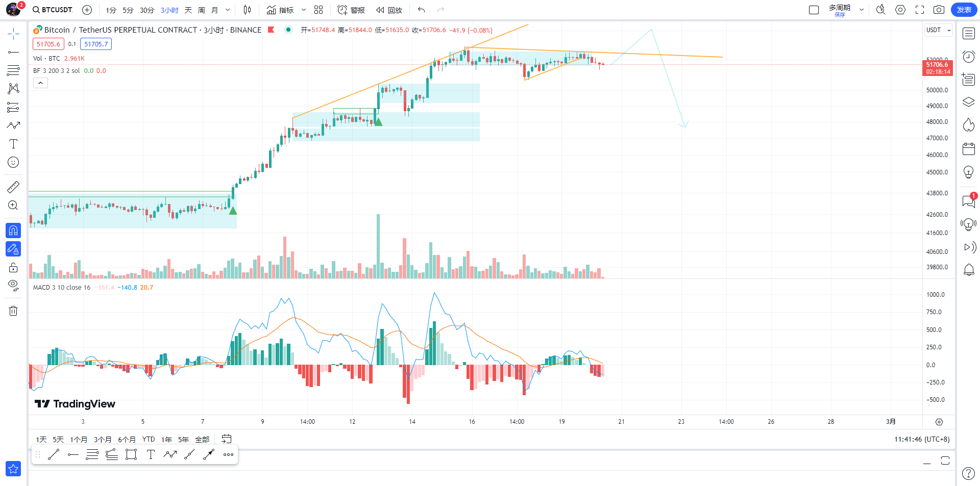Open the chat panel with notification badge
The width and height of the screenshot is (980, 486).
(969, 201)
